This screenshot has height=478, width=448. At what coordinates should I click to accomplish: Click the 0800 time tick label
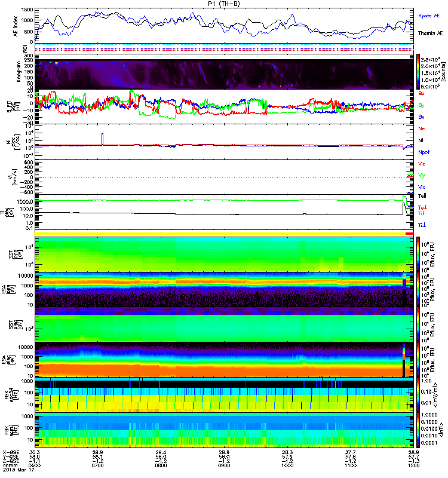click(x=161, y=465)
